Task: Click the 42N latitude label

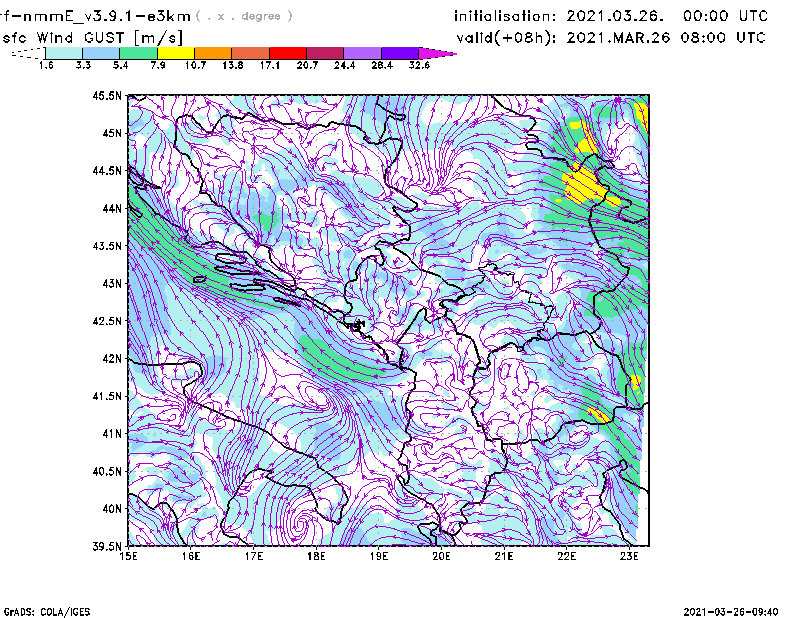Action: (113, 359)
